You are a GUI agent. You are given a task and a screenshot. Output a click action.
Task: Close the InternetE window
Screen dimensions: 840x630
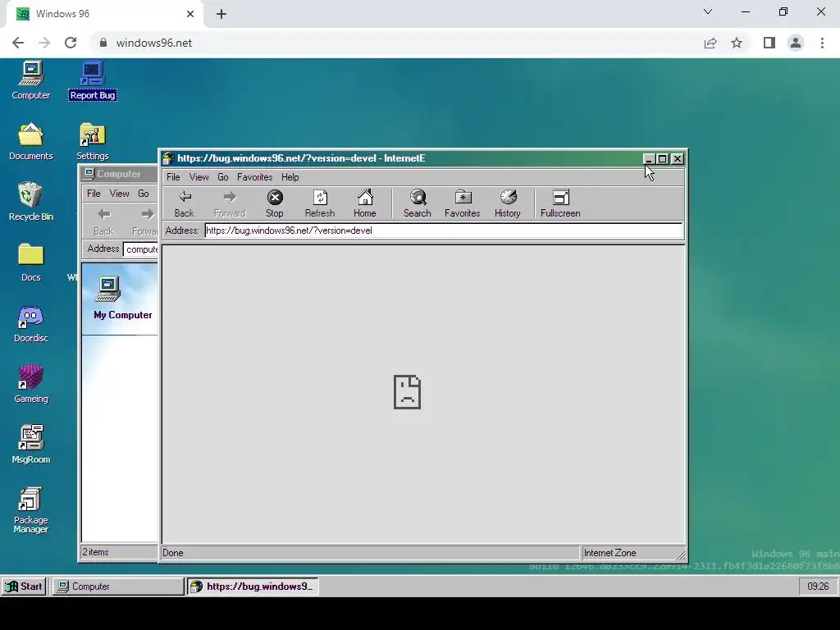(677, 159)
